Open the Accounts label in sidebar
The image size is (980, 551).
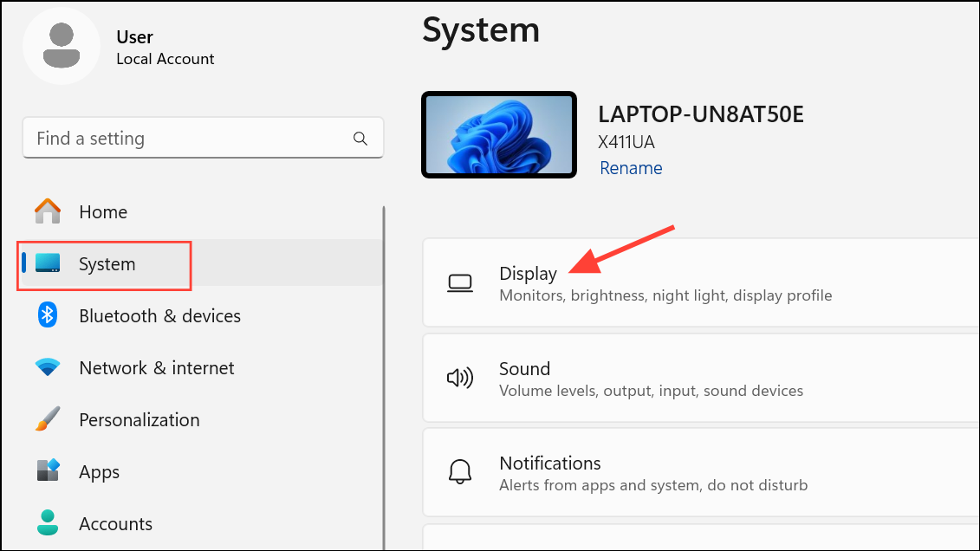115,523
